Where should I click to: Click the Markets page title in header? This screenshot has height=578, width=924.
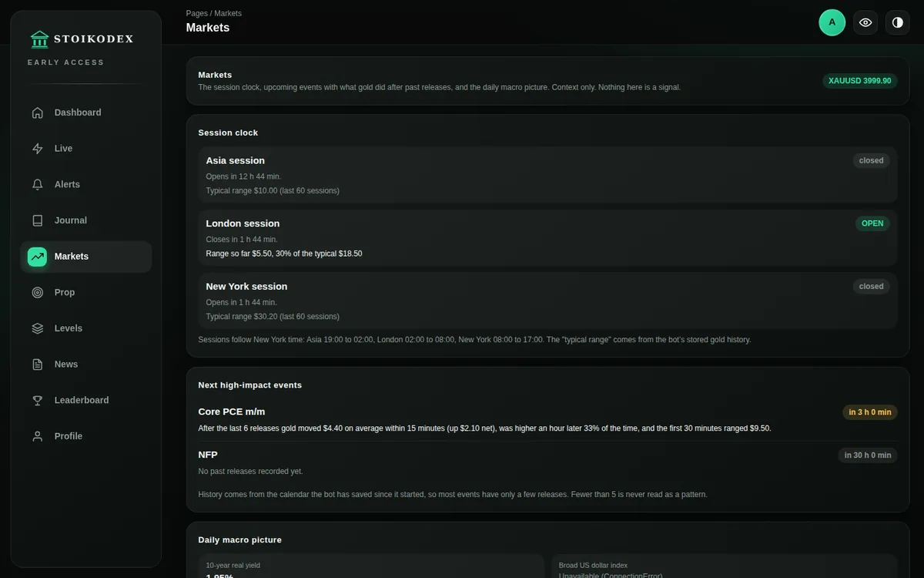(x=208, y=28)
